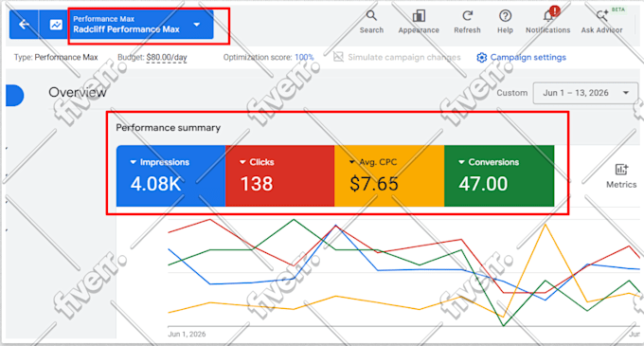Click the Performance summary title

[168, 128]
